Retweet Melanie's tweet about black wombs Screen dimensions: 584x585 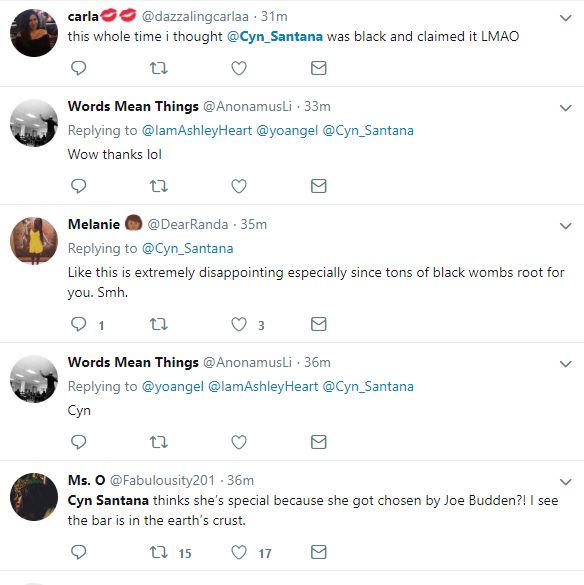[159, 324]
